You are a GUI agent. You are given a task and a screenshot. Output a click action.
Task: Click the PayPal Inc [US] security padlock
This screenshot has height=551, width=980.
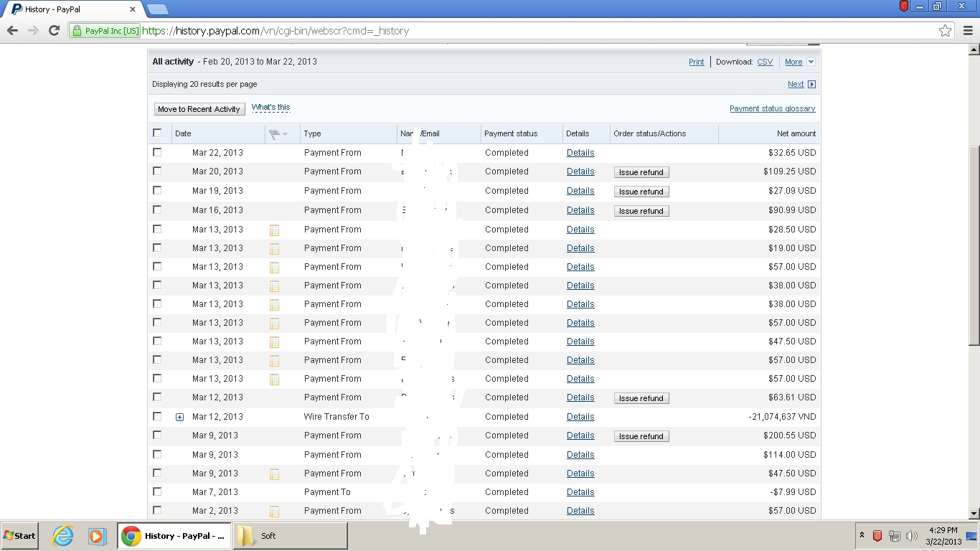click(x=77, y=31)
